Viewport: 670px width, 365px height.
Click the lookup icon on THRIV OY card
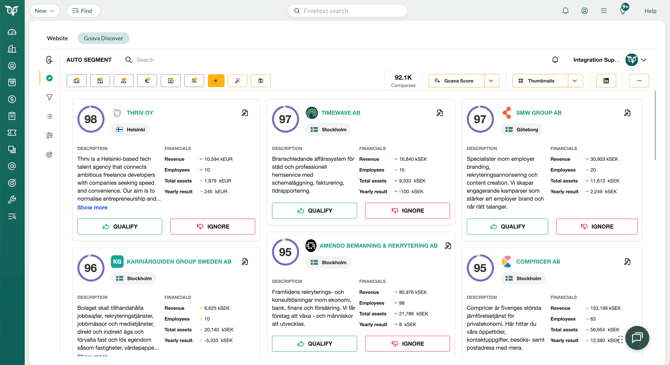coord(245,113)
